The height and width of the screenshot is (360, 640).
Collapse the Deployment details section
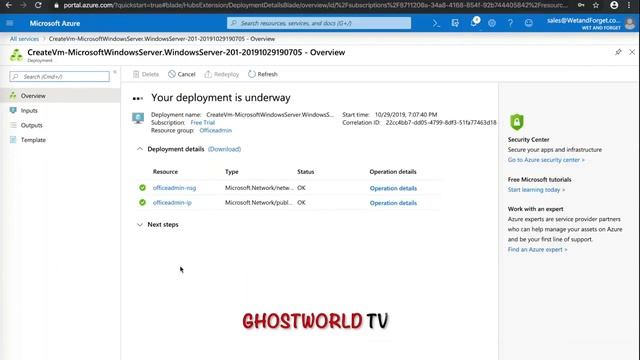pos(140,149)
